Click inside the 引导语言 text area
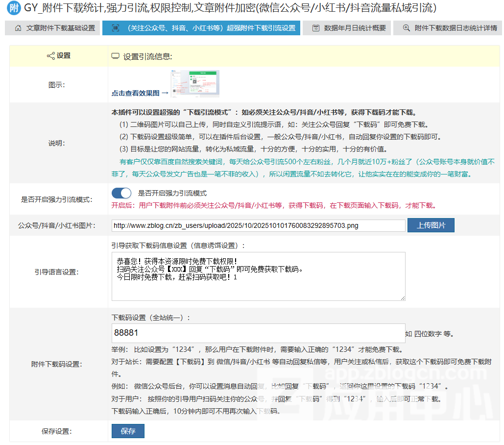The width and height of the screenshot is (504, 445). pos(258,276)
